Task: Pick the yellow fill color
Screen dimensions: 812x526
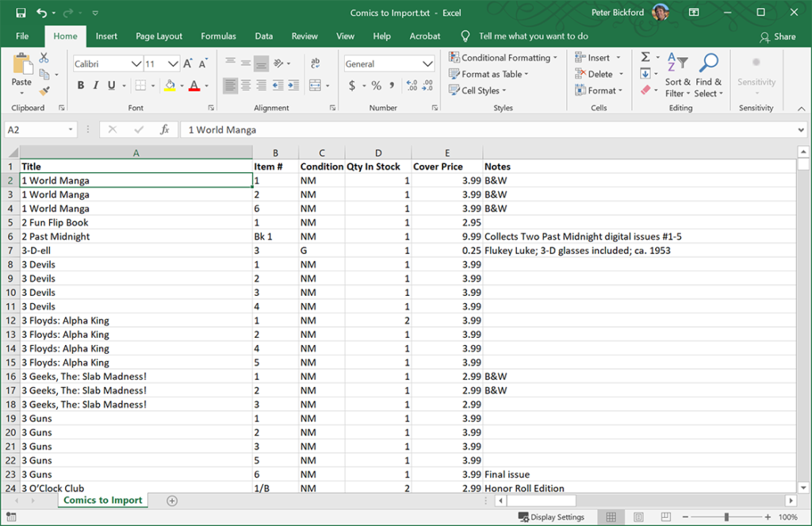Action: pos(170,86)
